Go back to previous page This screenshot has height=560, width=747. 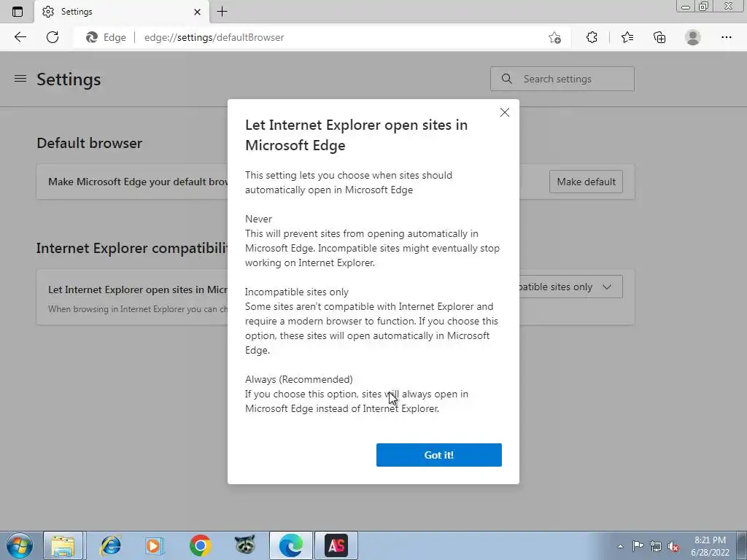point(20,37)
